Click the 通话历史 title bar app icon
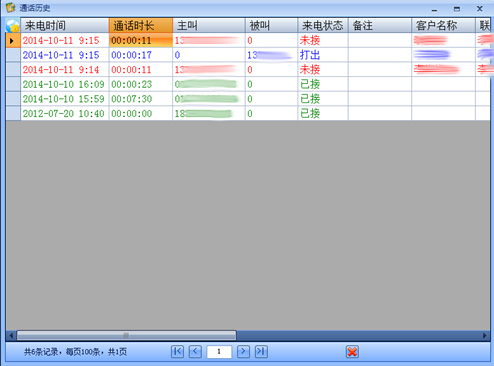This screenshot has height=366, width=494. pos(10,7)
